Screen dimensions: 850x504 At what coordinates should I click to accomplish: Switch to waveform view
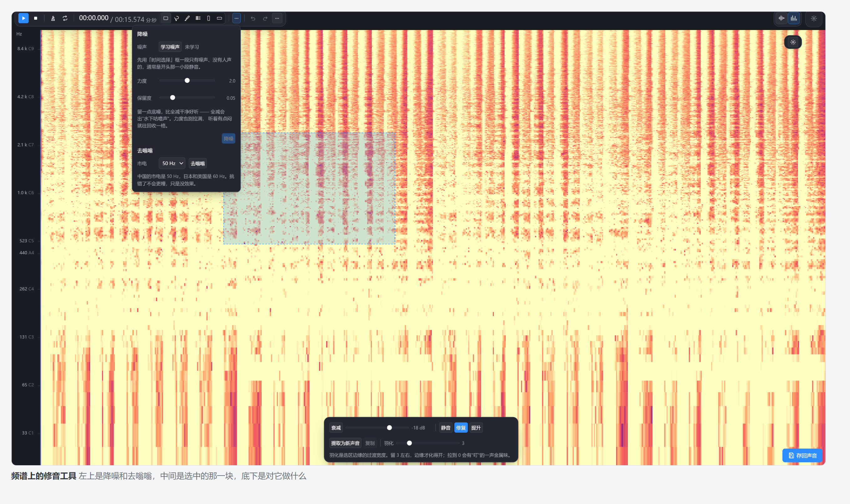click(781, 18)
